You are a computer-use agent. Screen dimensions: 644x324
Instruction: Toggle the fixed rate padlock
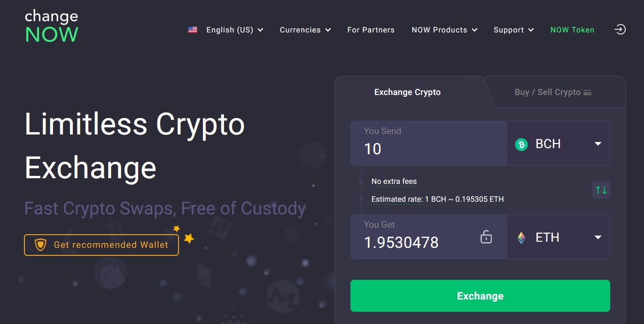[486, 237]
